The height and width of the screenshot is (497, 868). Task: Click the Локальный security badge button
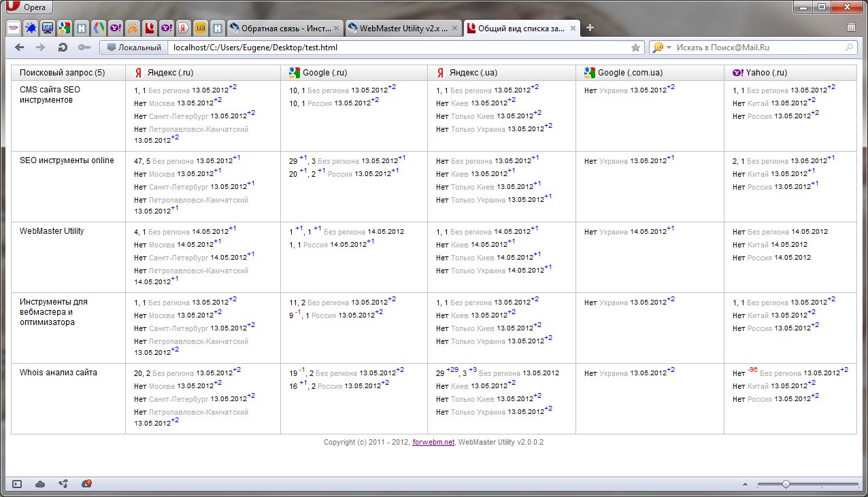134,48
